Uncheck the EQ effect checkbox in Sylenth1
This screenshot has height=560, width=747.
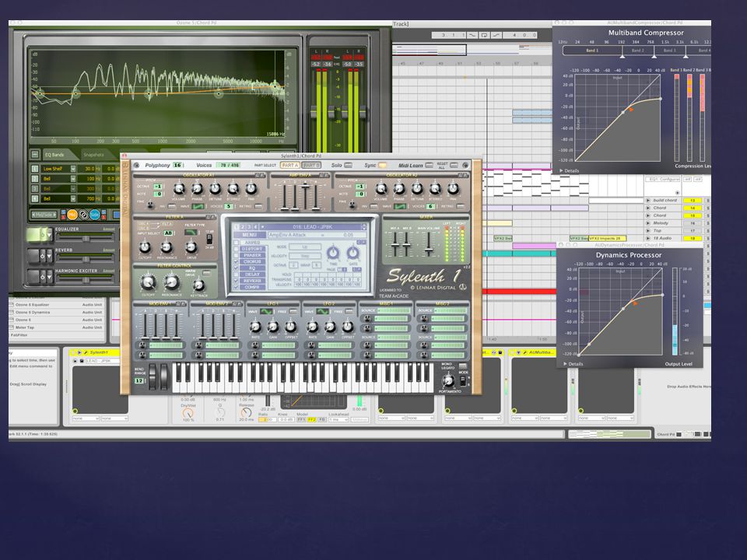(x=237, y=268)
